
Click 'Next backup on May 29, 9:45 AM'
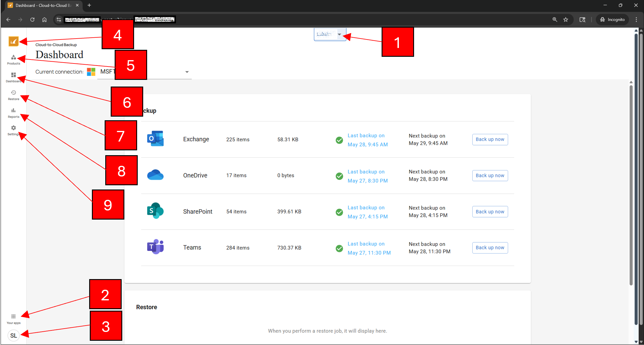point(428,139)
